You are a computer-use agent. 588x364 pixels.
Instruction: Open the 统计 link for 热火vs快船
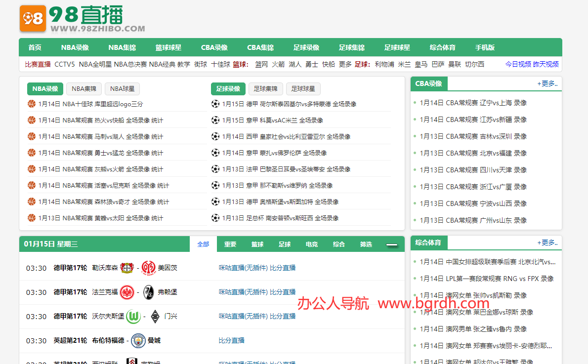(158, 121)
